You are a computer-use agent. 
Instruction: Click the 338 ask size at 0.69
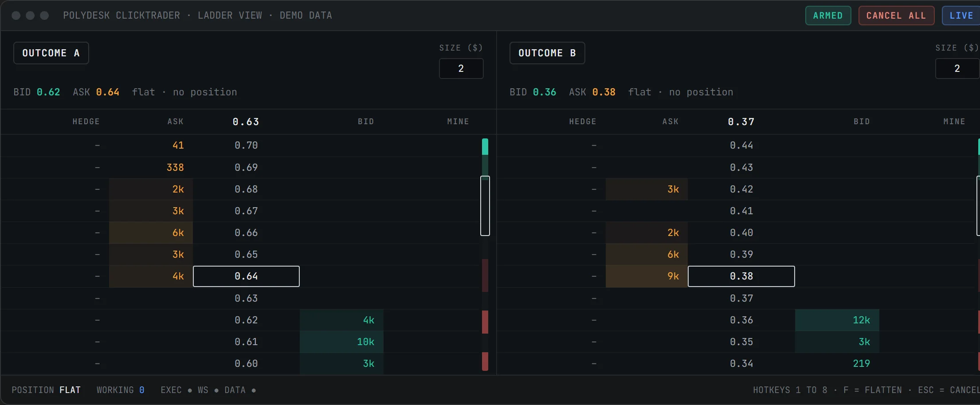tap(175, 168)
